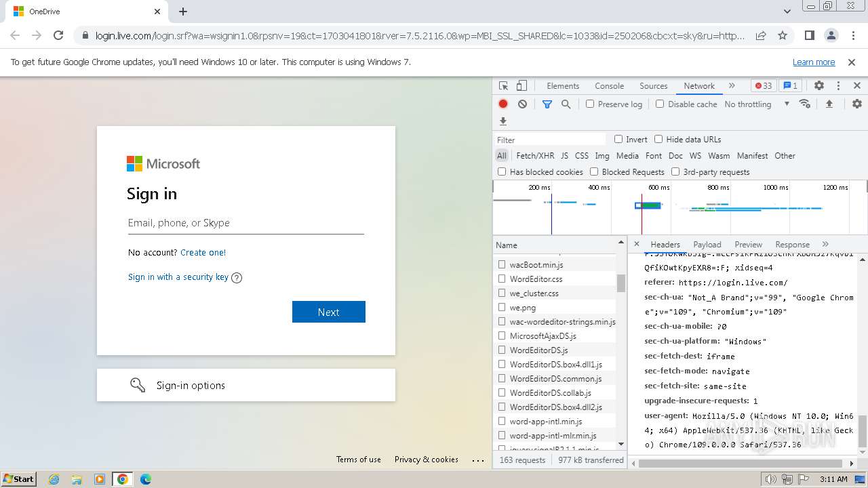
Task: Open the Payload tab
Action: coord(707,245)
